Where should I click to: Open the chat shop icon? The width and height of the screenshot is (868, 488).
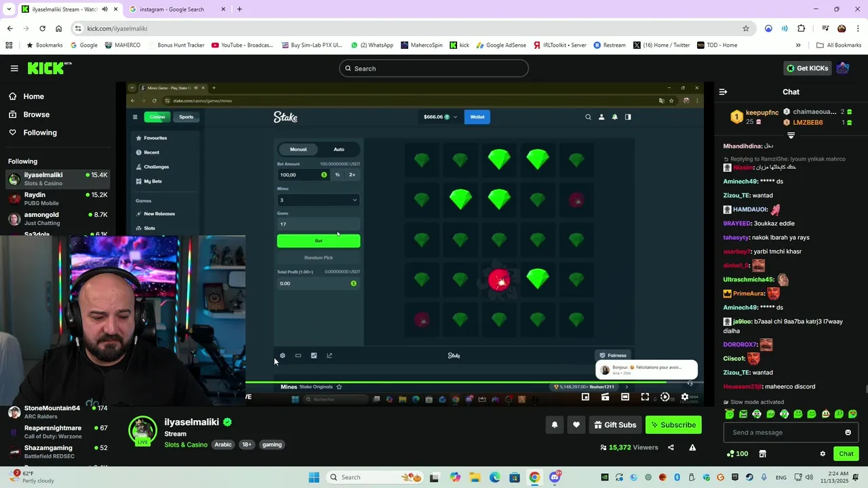[762, 454]
